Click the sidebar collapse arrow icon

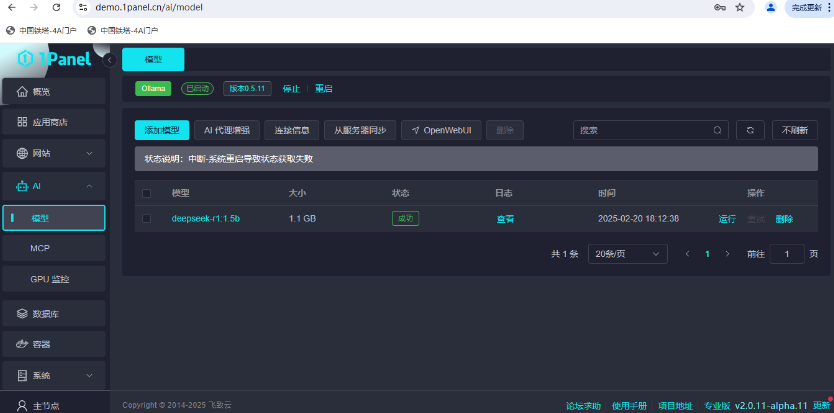click(x=110, y=60)
